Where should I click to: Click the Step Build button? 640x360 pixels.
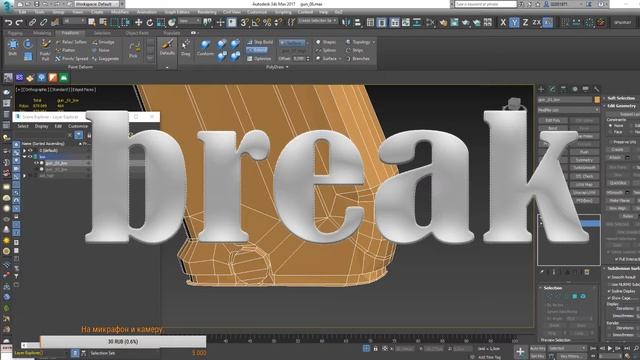[260, 42]
